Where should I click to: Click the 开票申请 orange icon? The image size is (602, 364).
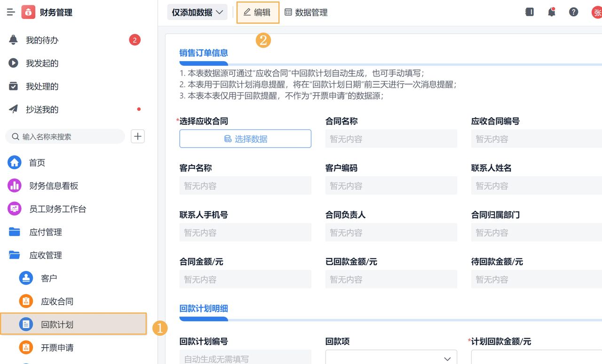(26, 347)
